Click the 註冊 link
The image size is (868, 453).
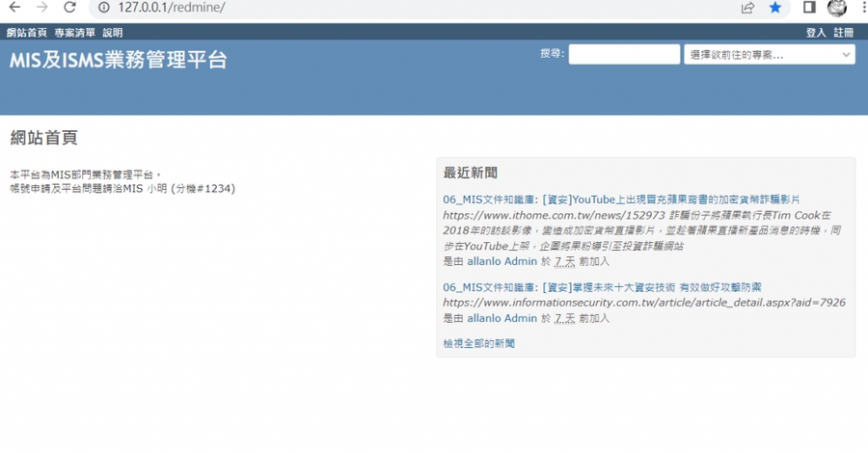tap(844, 33)
